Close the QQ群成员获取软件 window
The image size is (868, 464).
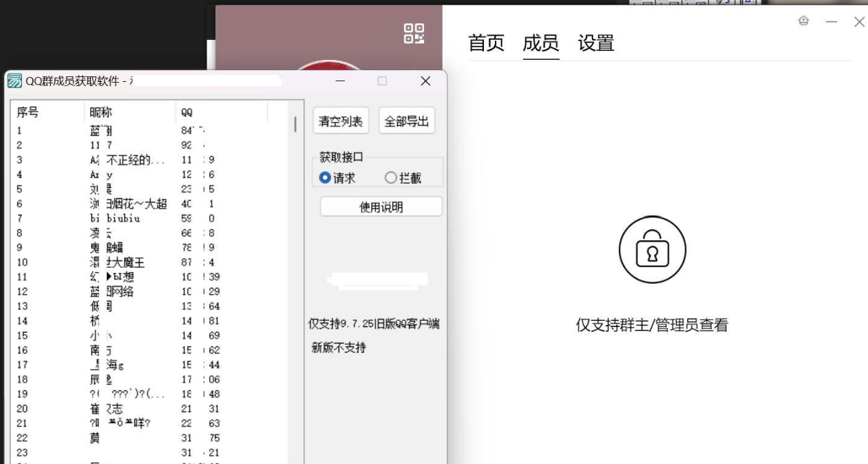(425, 81)
